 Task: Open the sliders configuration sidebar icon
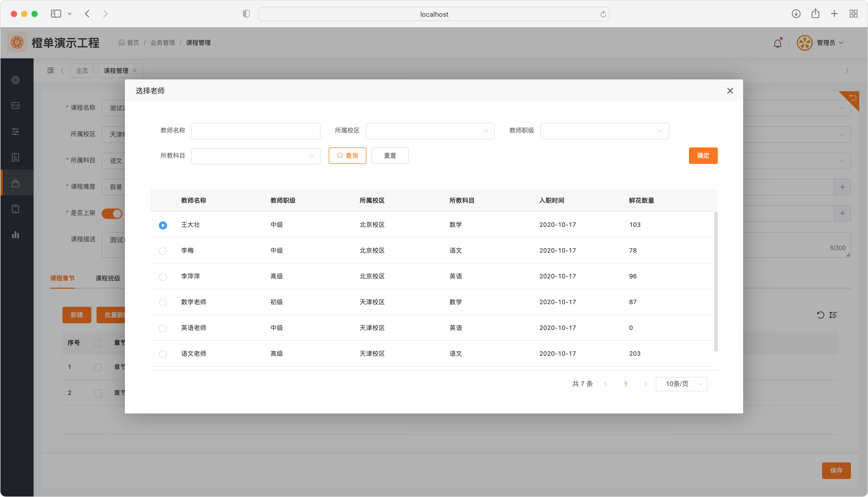[x=15, y=131]
